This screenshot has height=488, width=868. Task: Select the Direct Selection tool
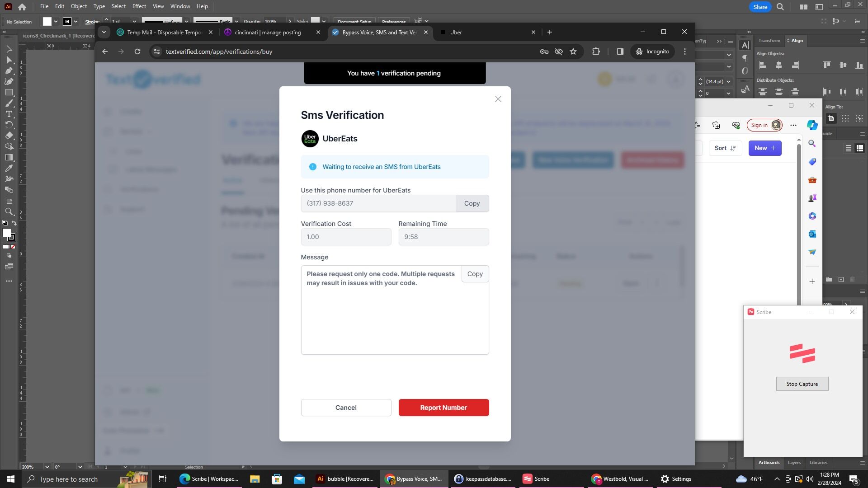pyautogui.click(x=9, y=60)
